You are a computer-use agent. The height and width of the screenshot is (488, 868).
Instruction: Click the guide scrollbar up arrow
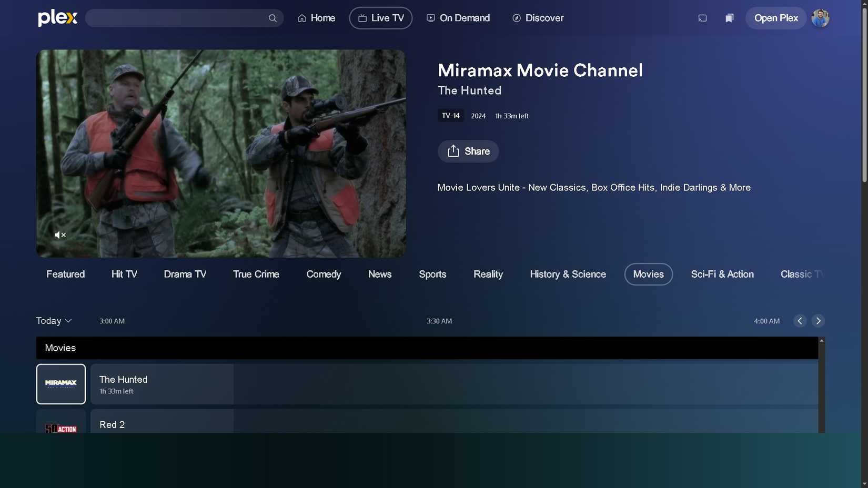(821, 341)
